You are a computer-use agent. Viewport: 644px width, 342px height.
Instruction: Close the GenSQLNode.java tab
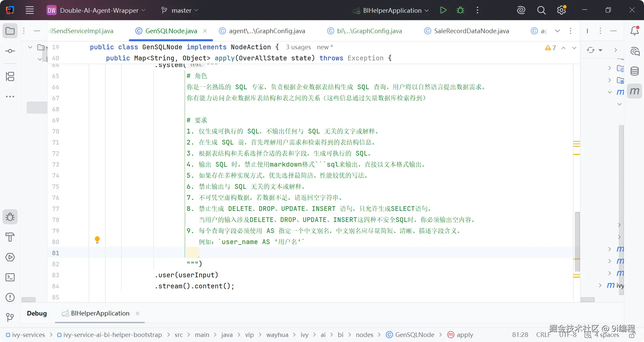[205, 31]
